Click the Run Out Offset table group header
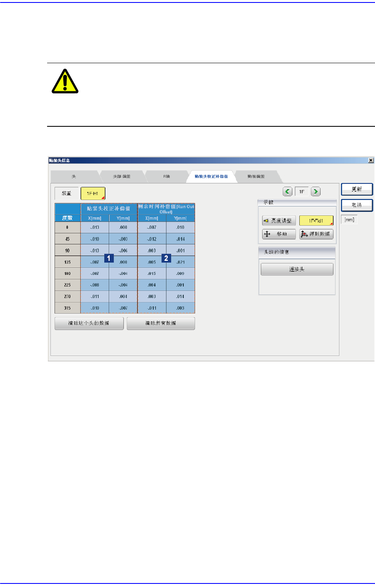Viewport: 375px width, 588px height. pos(166,209)
